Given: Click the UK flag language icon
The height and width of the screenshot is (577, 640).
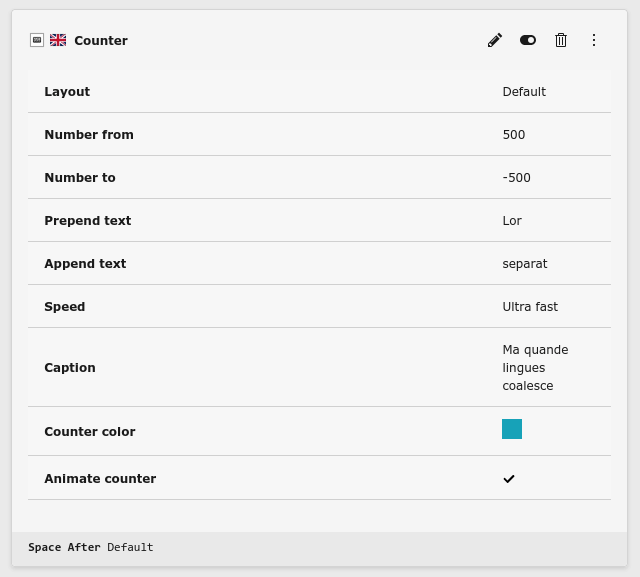Looking at the screenshot, I should [x=58, y=40].
